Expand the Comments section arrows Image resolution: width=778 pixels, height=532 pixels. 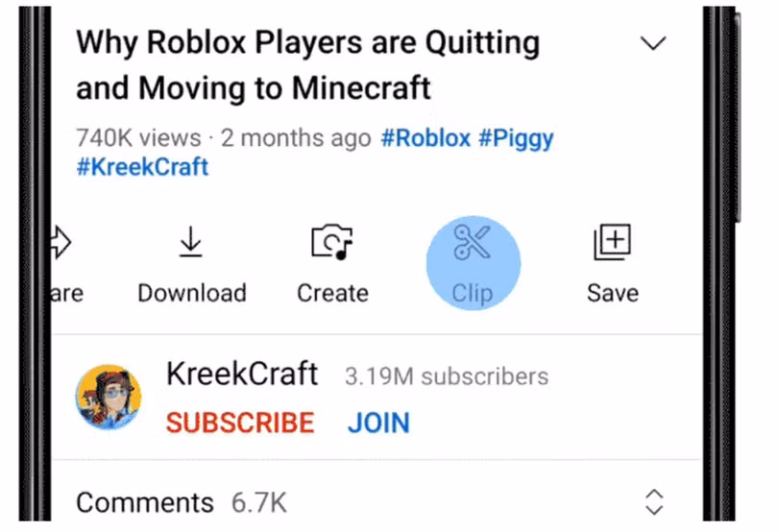pyautogui.click(x=654, y=502)
